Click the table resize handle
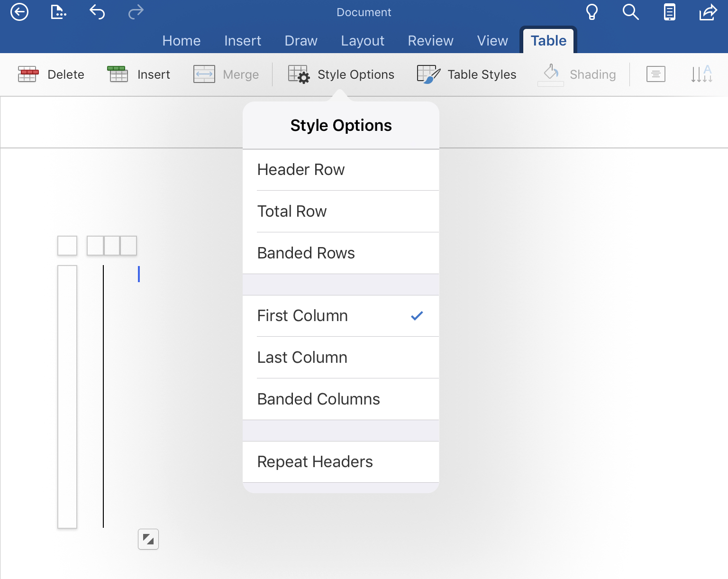Image resolution: width=728 pixels, height=579 pixels. (148, 539)
